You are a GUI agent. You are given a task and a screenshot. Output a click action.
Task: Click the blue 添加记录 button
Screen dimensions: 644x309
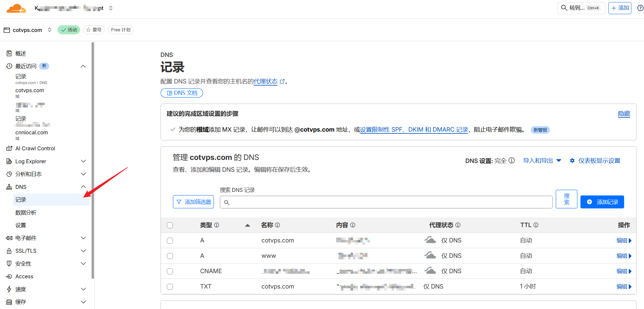coord(602,202)
